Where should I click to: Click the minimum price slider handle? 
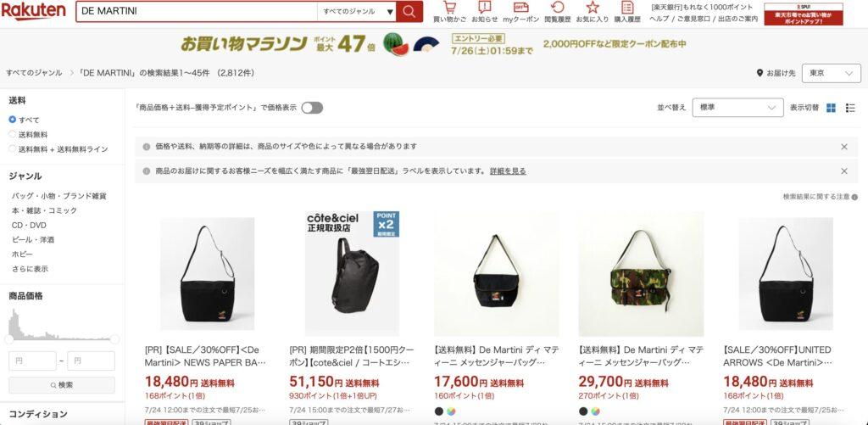point(8,339)
